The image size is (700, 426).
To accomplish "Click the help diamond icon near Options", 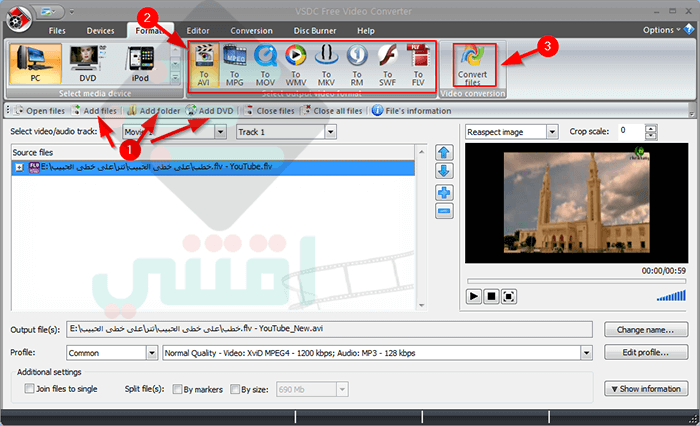I will click(689, 29).
